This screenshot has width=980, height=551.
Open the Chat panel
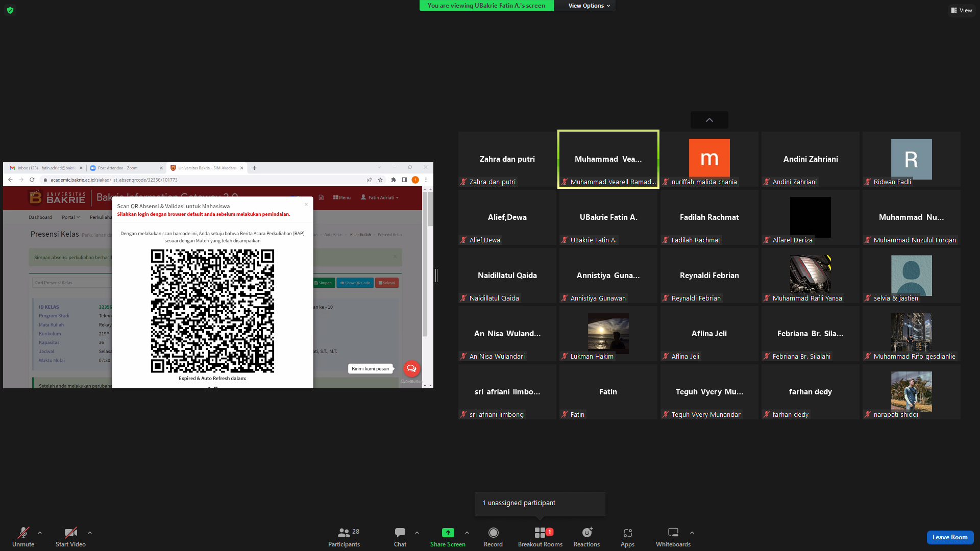click(x=400, y=537)
